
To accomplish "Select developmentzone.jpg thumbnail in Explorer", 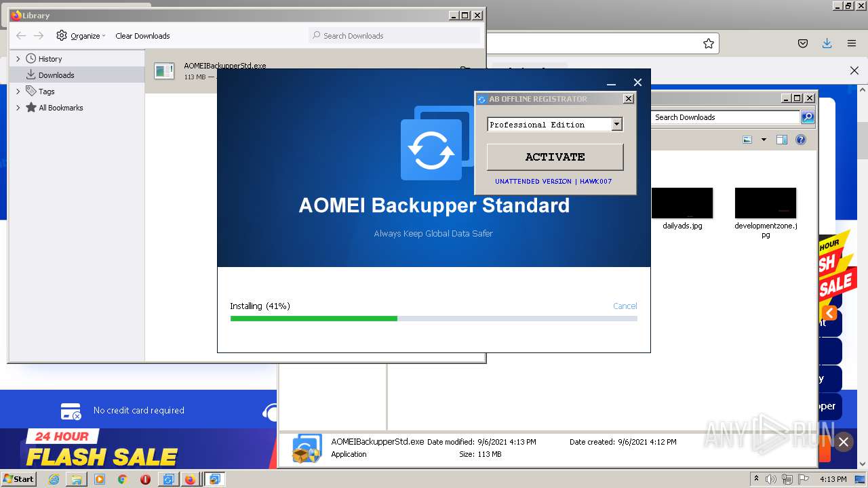I will click(x=766, y=203).
